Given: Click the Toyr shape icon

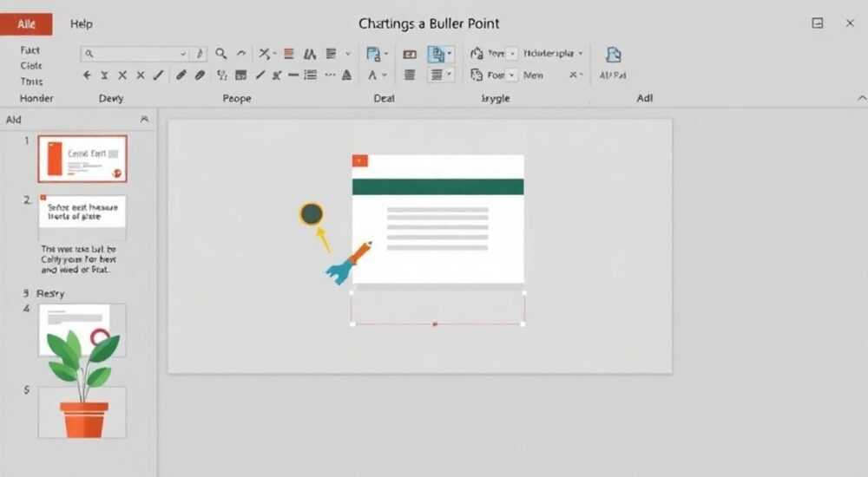Looking at the screenshot, I should tap(476, 53).
